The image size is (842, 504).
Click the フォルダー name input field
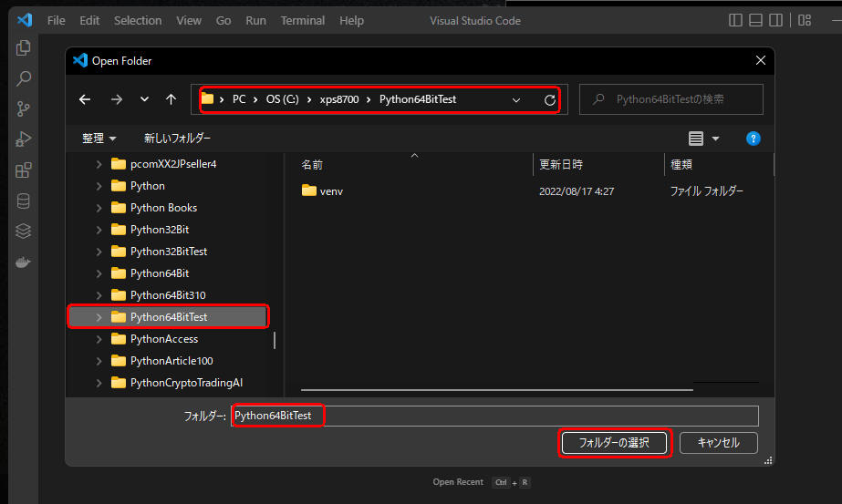[494, 416]
